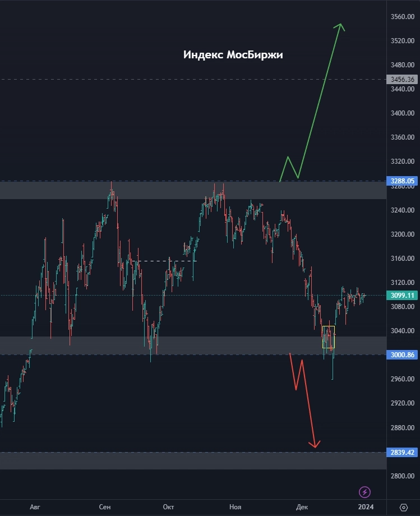Click the 3000.86 blue price label
420x516 pixels.
coord(403,354)
